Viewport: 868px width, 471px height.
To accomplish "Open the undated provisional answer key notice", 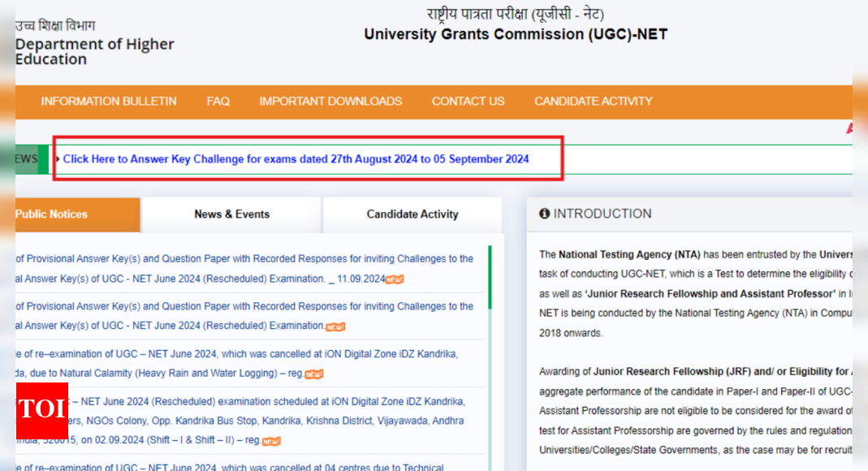I will click(x=244, y=316).
